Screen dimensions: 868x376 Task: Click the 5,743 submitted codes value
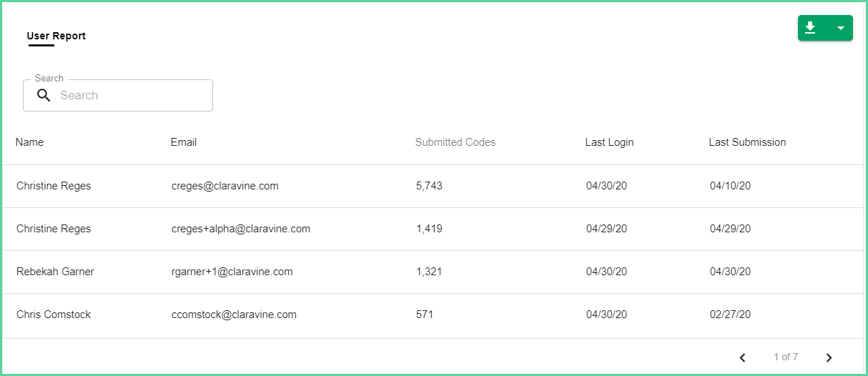point(429,186)
